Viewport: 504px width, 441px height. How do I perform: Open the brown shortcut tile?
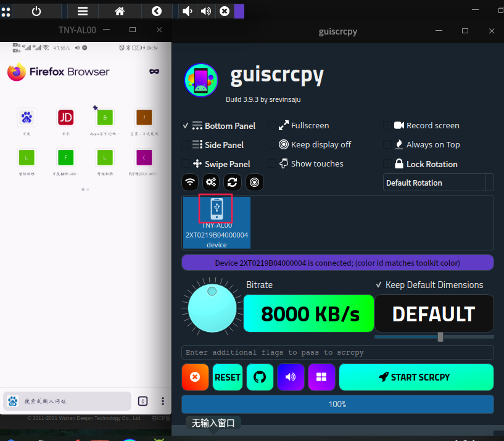(144, 117)
